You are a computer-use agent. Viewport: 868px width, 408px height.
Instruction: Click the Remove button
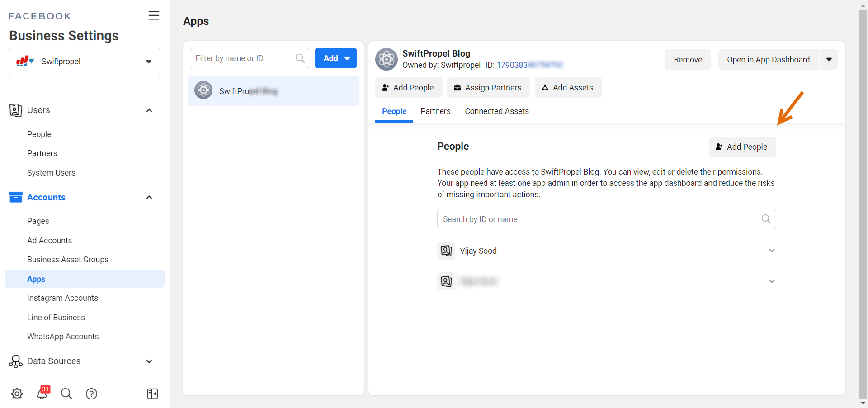[688, 60]
